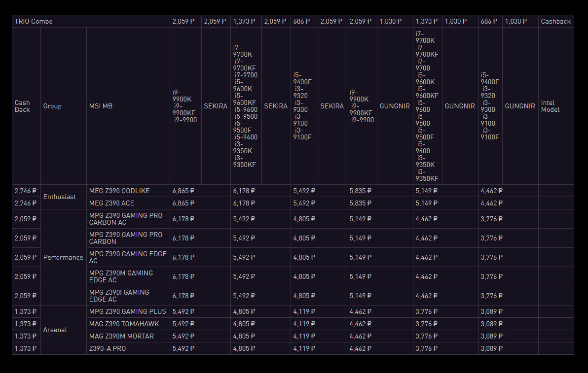Click '1,373 ₽' in the MPG Z390 GAMING PLUS row
The height and width of the screenshot is (373, 588).
[x=26, y=311]
